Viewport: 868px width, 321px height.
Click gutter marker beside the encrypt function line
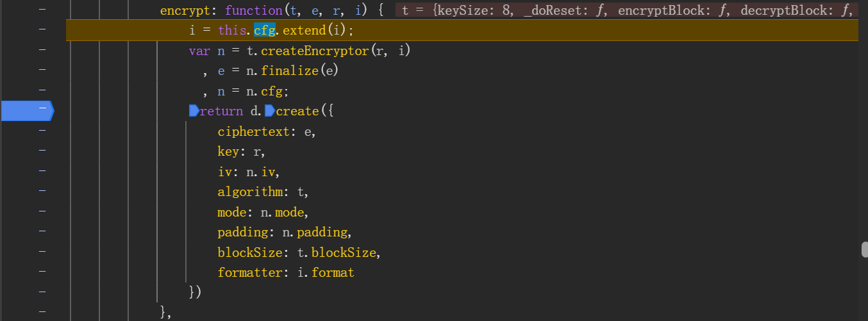(x=42, y=10)
